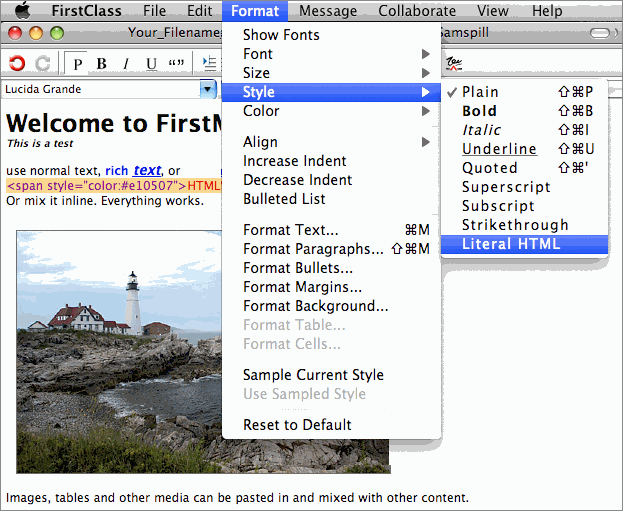Expand the Font submenu
The height and width of the screenshot is (520, 642).
tap(331, 54)
